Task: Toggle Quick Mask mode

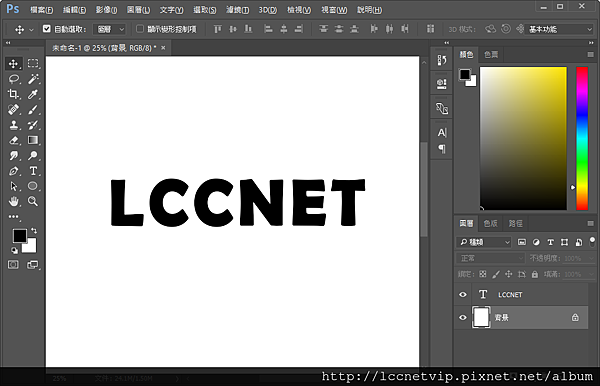Action: [x=13, y=265]
